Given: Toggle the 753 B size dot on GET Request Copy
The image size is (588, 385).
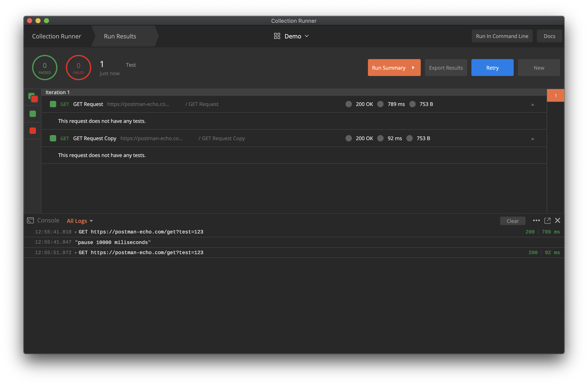Looking at the screenshot, I should pyautogui.click(x=410, y=138).
